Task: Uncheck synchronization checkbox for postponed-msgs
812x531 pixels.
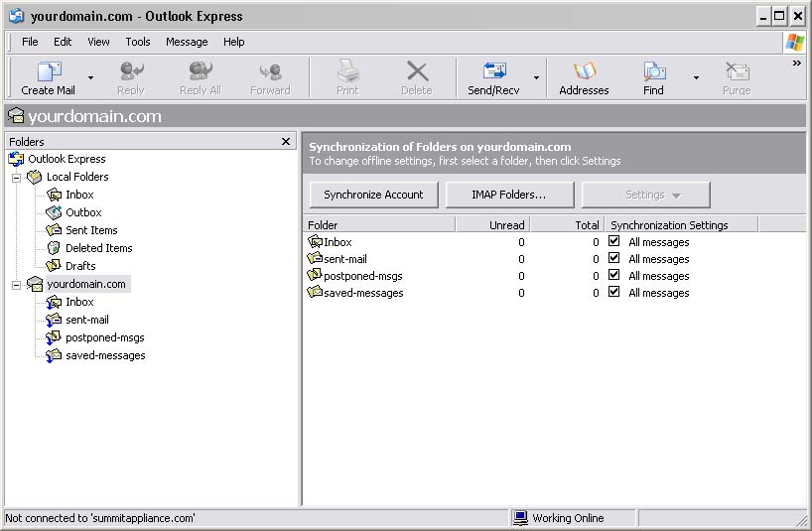Action: coord(613,275)
